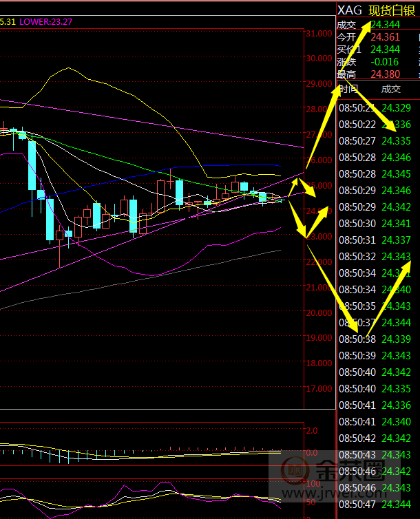Click the 涨跌 change value -0.016
420x519 pixels.
point(385,62)
